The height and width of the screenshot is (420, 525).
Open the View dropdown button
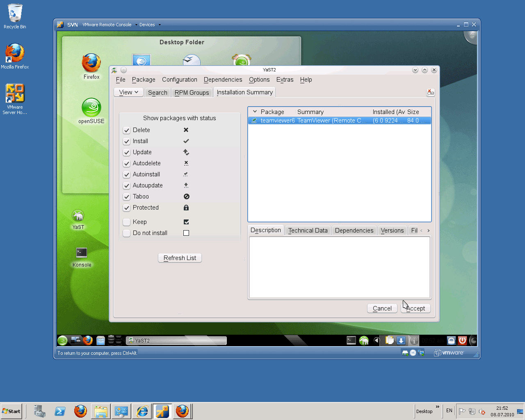[128, 92]
